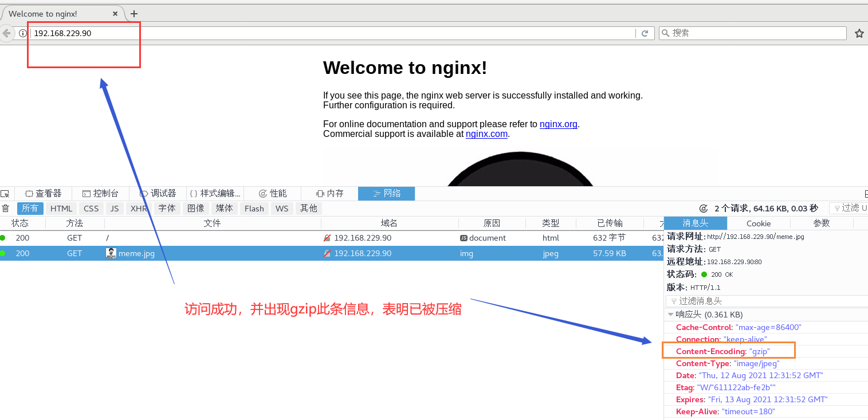Click the Keep-Alive "timeout=180" header row
This screenshot has height=420, width=868.
[765, 411]
